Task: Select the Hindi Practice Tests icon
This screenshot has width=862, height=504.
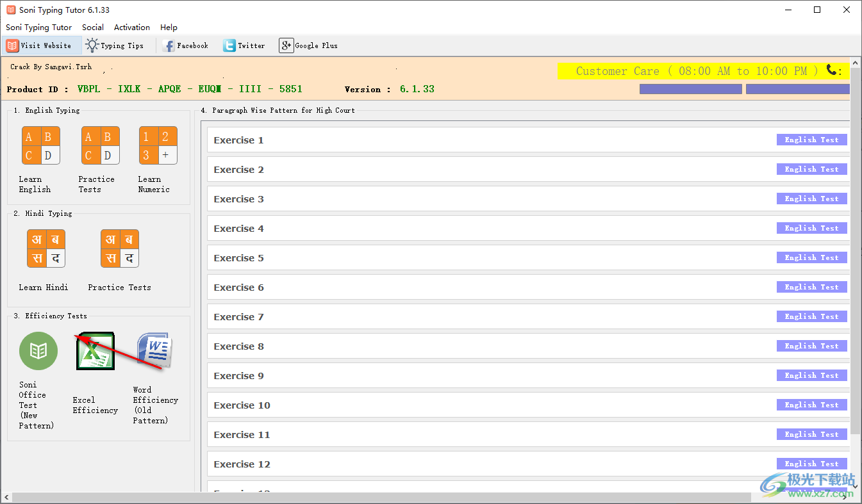Action: point(119,248)
